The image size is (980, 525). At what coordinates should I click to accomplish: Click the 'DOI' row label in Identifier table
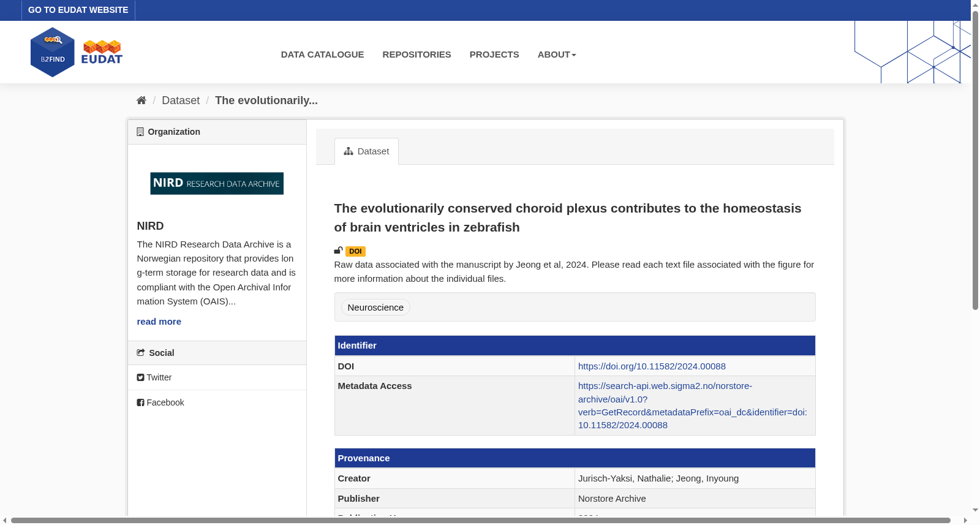click(x=346, y=366)
